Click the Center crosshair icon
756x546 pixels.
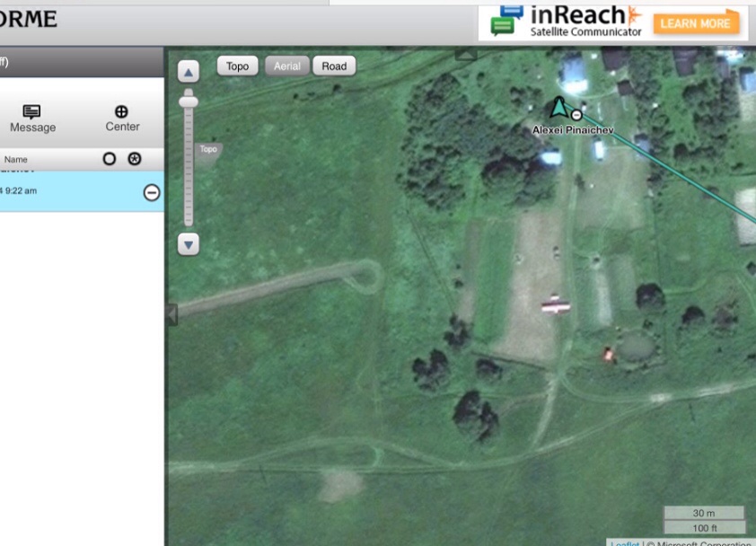122,112
